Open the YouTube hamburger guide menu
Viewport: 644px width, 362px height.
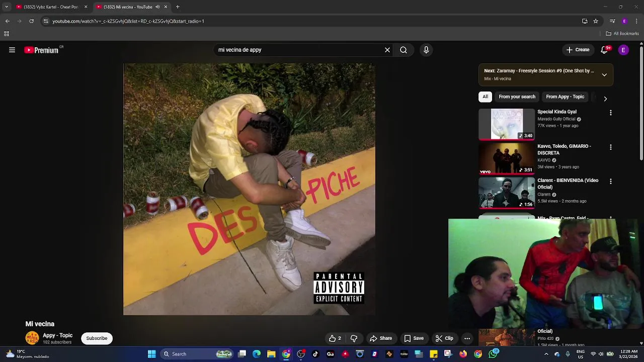pos(12,50)
